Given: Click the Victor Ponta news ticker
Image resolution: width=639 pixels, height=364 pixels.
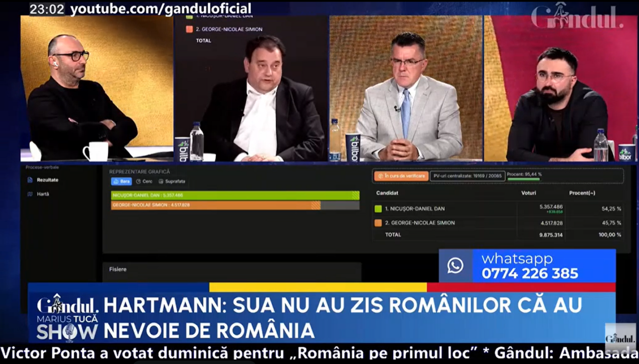Looking at the screenshot, I should click(x=319, y=354).
